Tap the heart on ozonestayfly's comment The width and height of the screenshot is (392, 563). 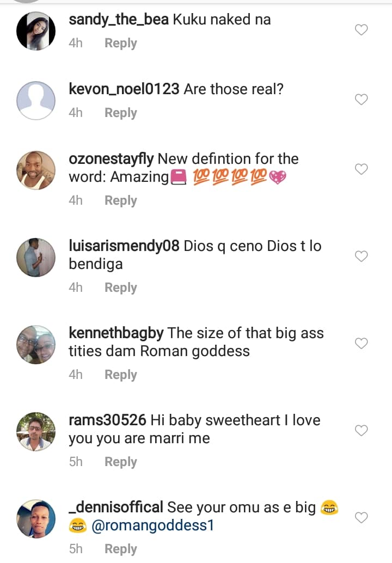pyautogui.click(x=361, y=169)
